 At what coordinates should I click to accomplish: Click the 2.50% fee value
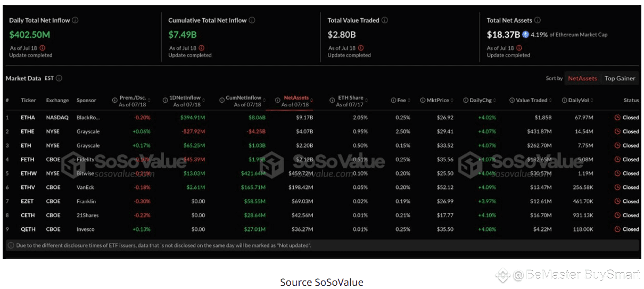403,131
